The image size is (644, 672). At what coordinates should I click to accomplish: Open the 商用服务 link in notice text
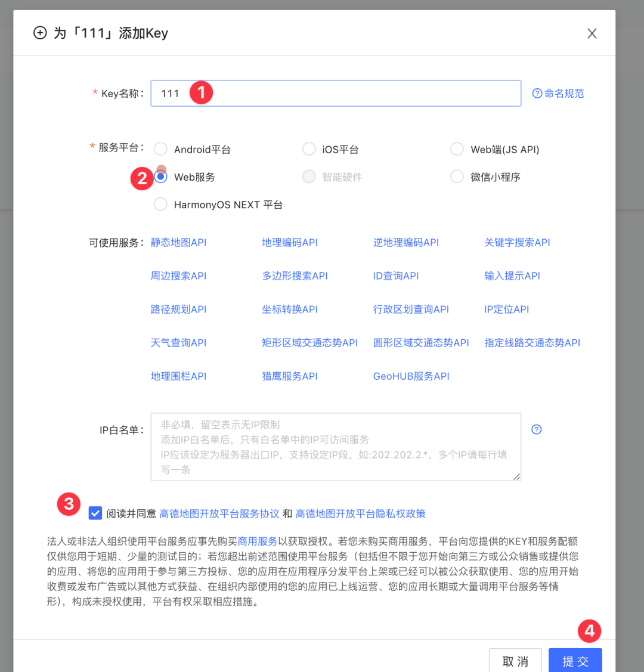(258, 541)
